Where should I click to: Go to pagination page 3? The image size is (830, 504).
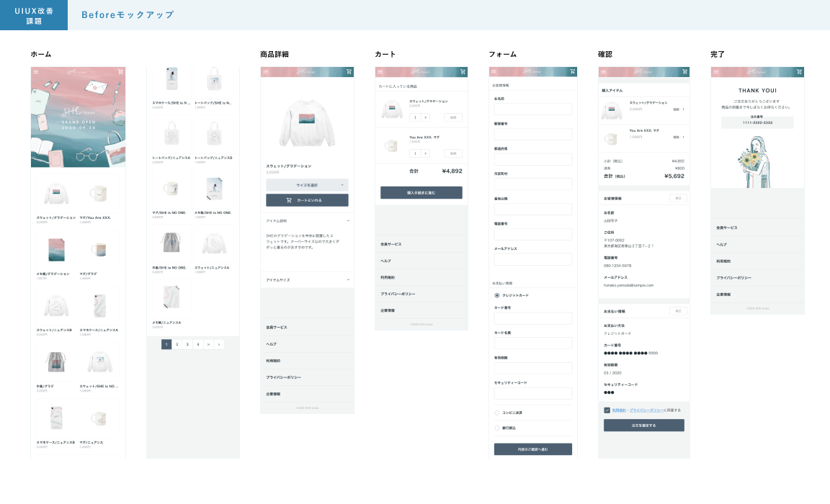tap(187, 344)
